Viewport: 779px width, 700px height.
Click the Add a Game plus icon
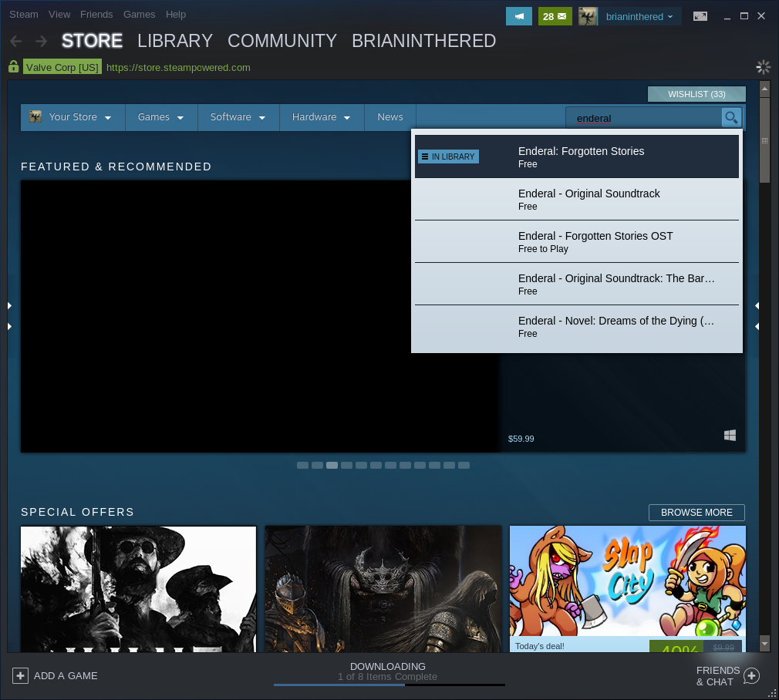click(20, 675)
